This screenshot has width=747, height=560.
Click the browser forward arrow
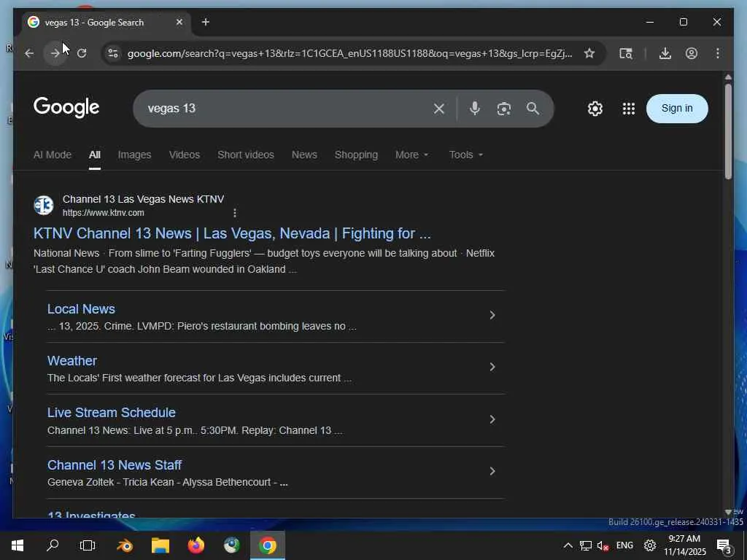tap(55, 53)
